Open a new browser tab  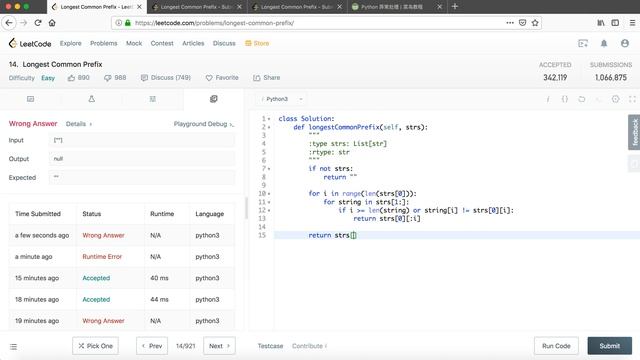point(455,7)
